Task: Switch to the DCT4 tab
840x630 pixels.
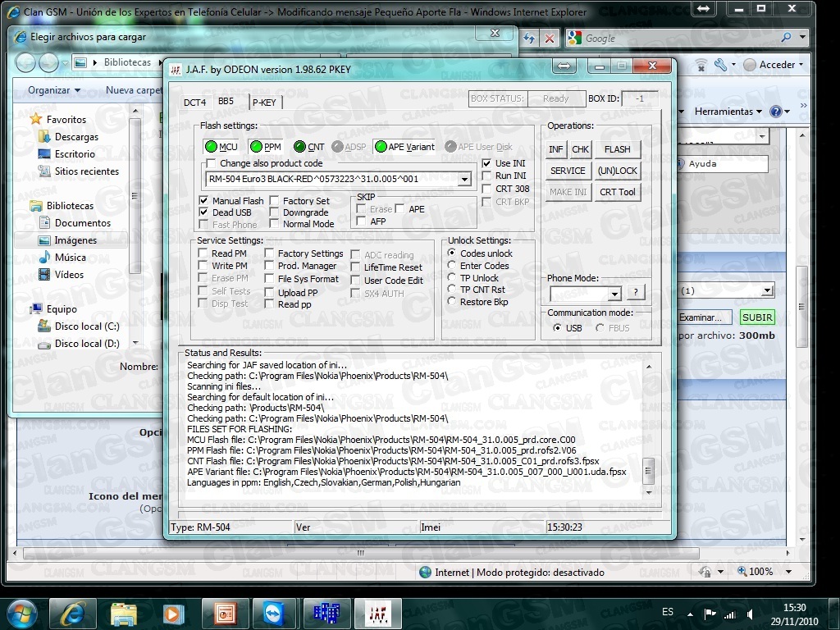Action: point(194,103)
